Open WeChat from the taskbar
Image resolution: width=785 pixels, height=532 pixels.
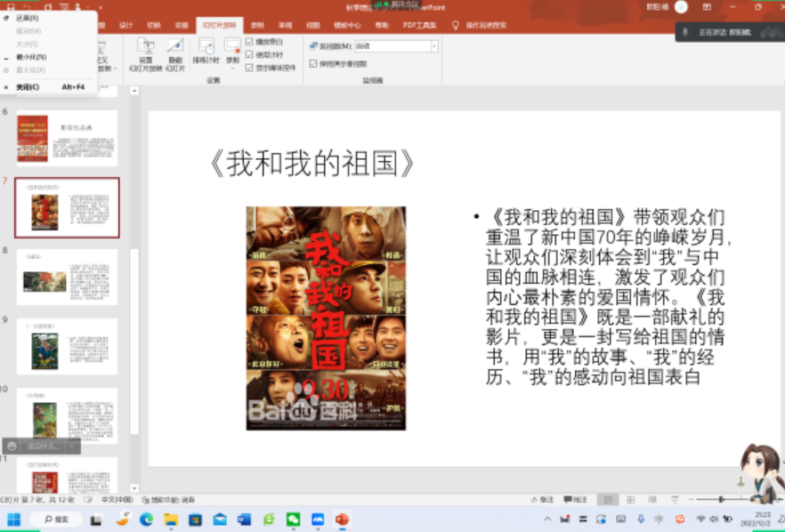[x=293, y=520]
